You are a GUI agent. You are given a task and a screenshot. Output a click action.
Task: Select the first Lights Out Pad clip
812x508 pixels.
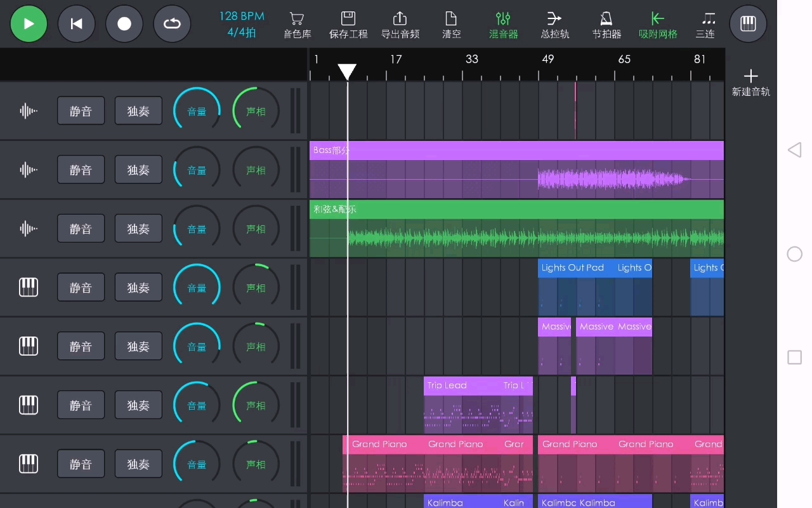[x=576, y=287]
